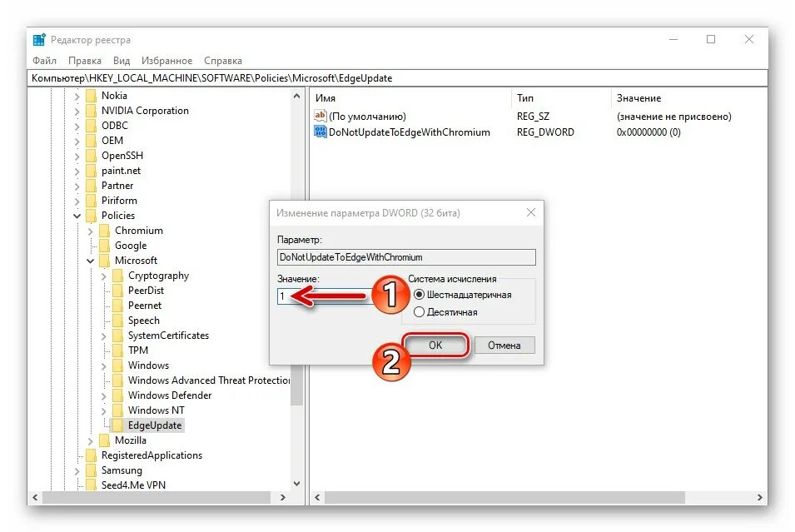Click the paint.net folder icon
Viewport: 795px width, 532px height.
92,171
